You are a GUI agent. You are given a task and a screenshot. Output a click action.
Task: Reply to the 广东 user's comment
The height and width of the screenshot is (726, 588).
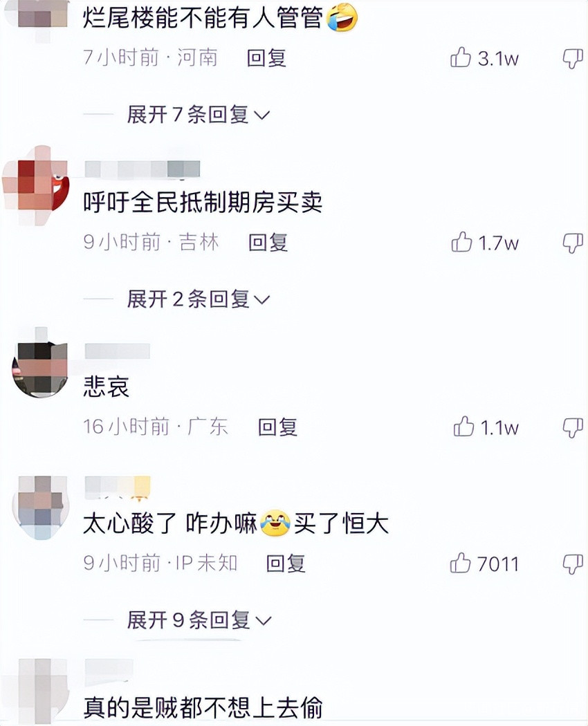click(277, 427)
